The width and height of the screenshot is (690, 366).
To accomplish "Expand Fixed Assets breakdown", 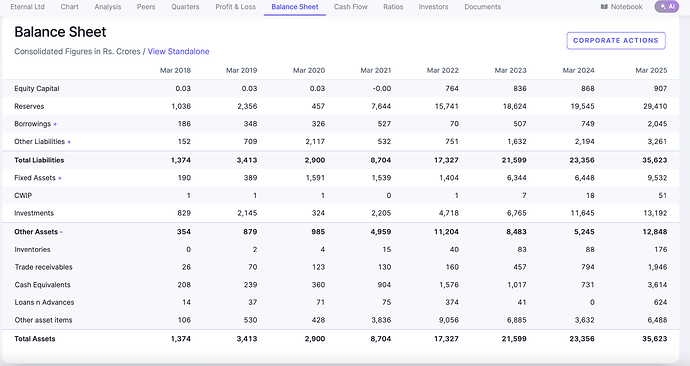I will (x=60, y=178).
